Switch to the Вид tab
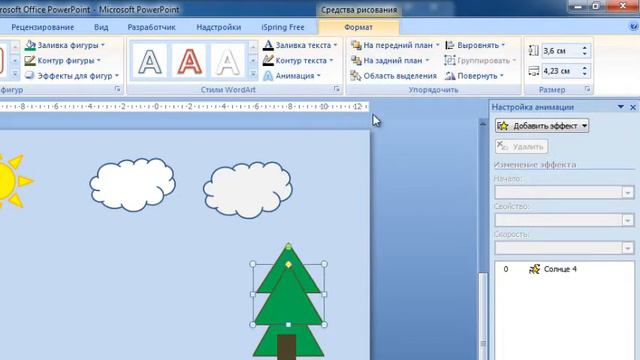640x360 pixels. coord(101,27)
